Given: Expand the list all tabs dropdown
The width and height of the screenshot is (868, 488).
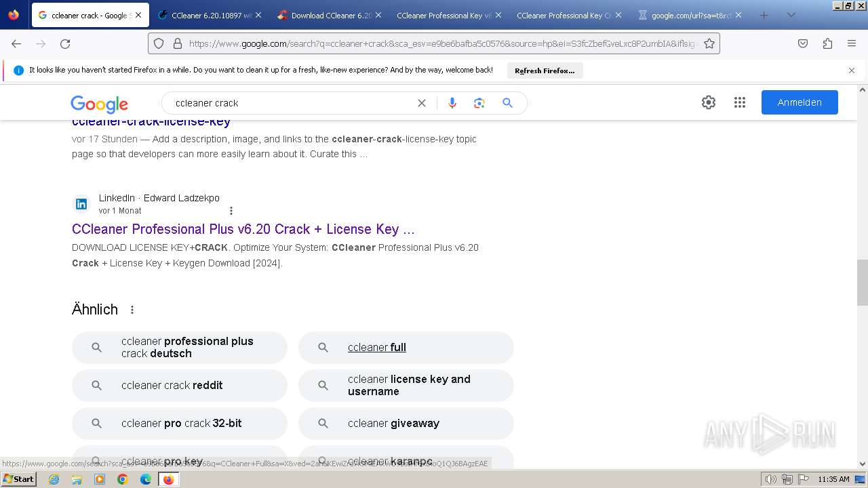Looking at the screenshot, I should point(791,15).
